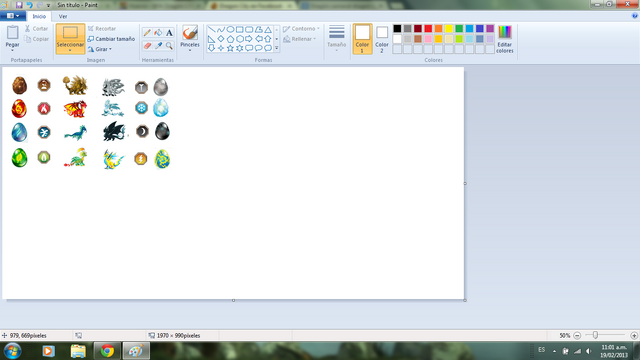Click the Cortar button

point(36,29)
